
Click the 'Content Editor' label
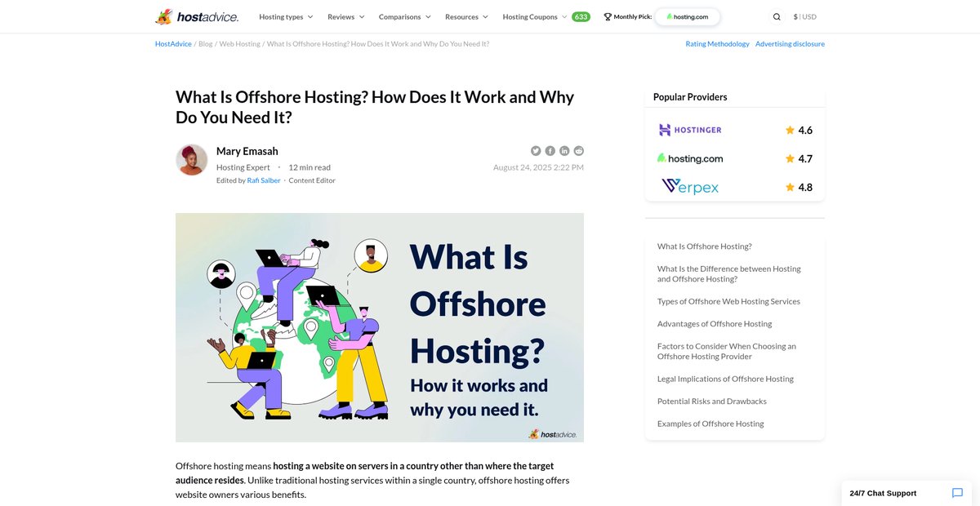(312, 180)
